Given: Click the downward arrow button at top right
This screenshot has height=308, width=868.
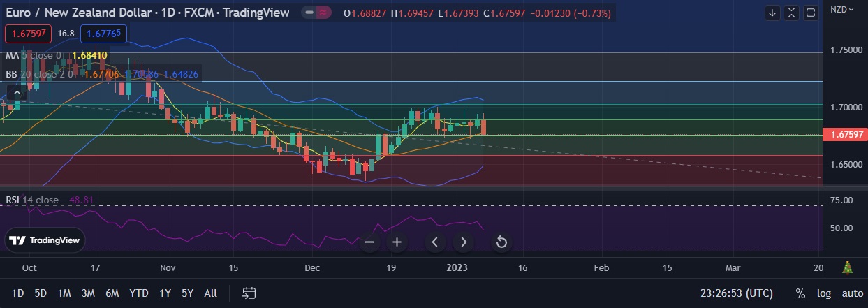Looking at the screenshot, I should point(772,13).
